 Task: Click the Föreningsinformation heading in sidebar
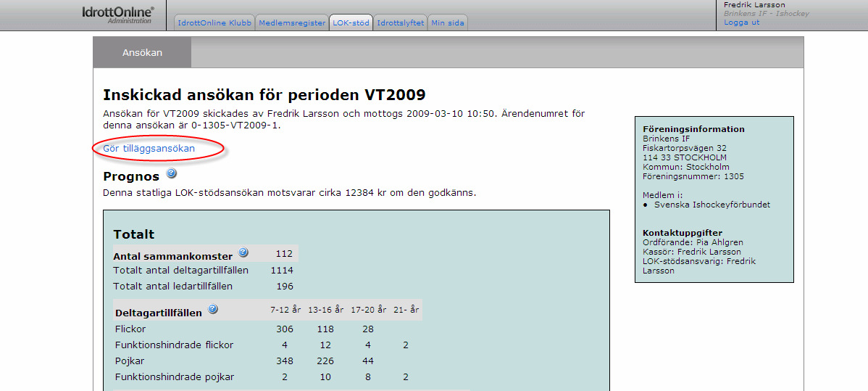pyautogui.click(x=693, y=129)
